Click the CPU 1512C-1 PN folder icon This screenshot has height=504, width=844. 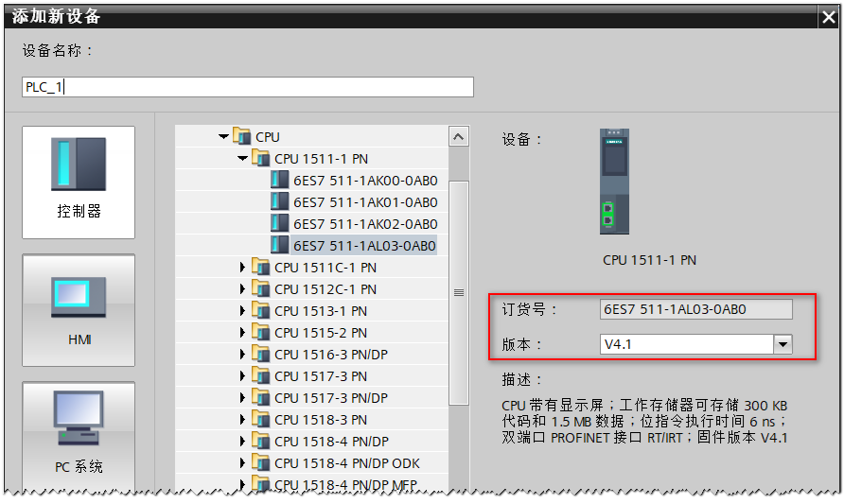261,288
